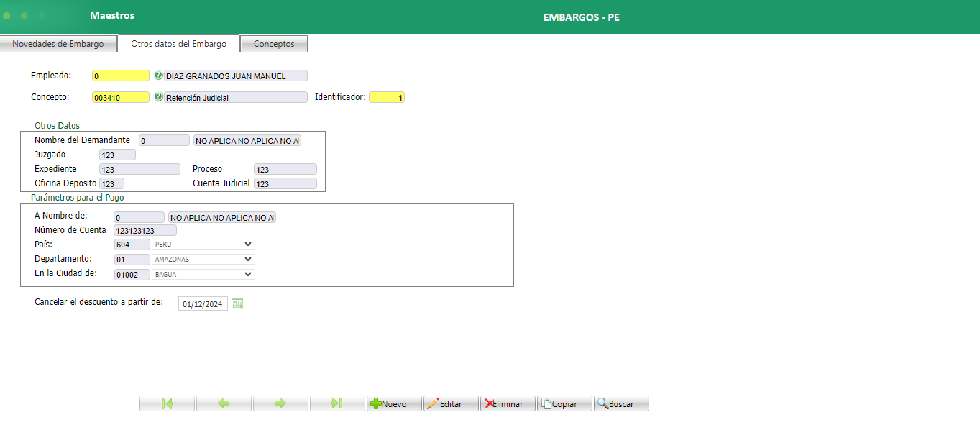Click the Nombre del Demandante code field
Viewport: 980px width, 425px height.
(x=165, y=141)
